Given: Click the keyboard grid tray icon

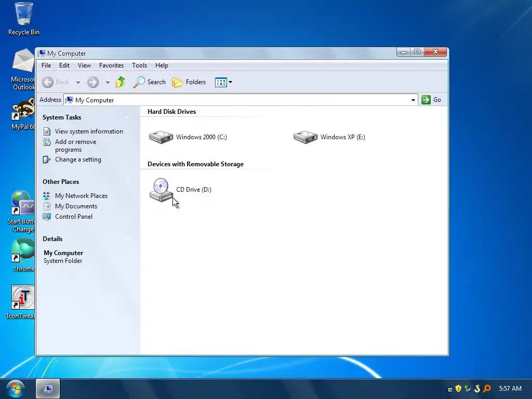Looking at the screenshot, I should click(450, 389).
